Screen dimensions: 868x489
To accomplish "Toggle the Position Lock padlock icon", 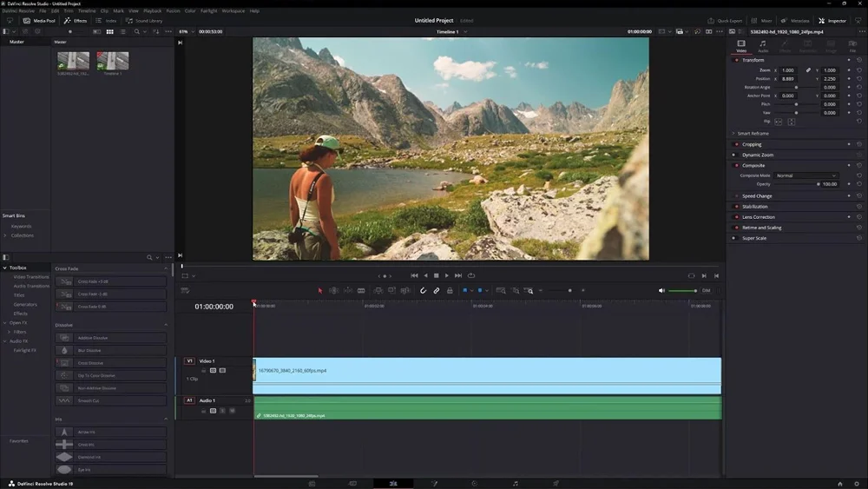I will tap(450, 291).
